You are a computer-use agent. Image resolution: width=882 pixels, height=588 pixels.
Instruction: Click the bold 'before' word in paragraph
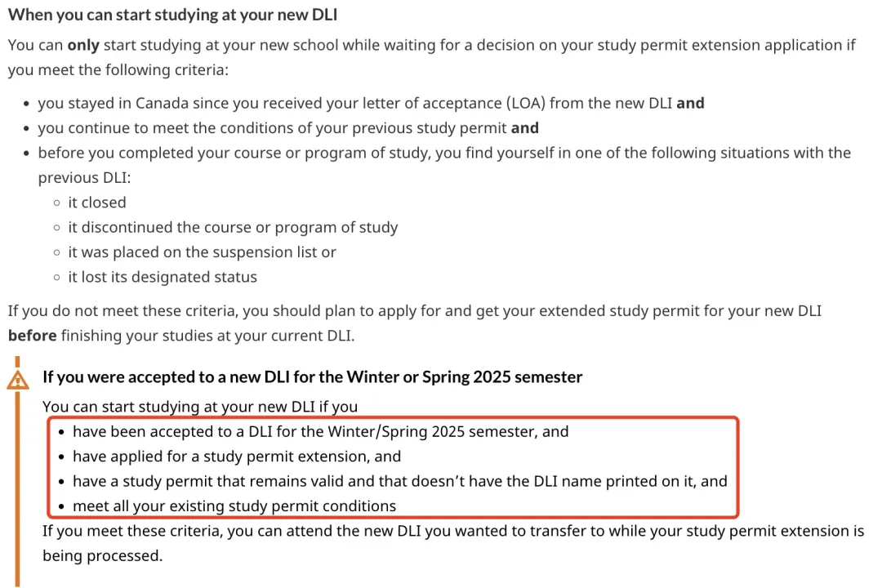tap(32, 336)
